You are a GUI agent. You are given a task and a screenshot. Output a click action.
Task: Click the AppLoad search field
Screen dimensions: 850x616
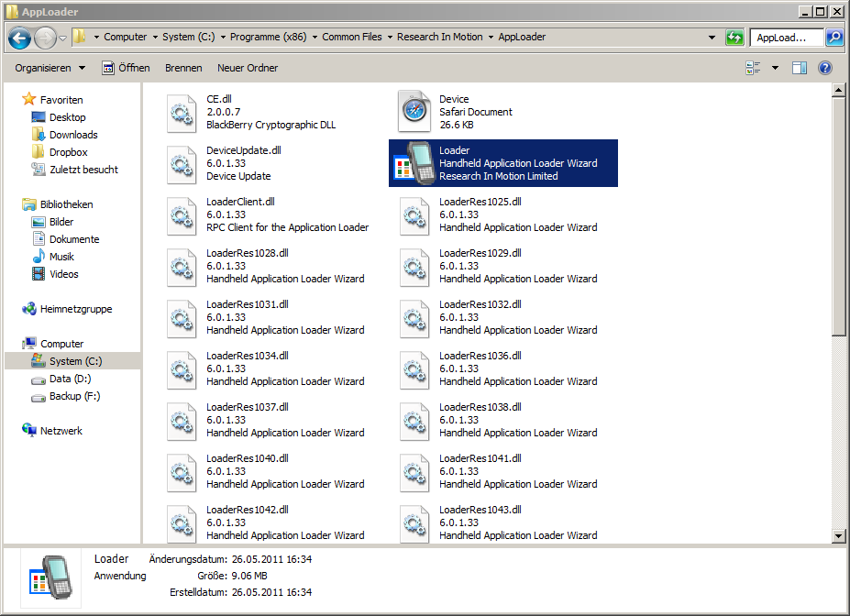click(x=786, y=38)
